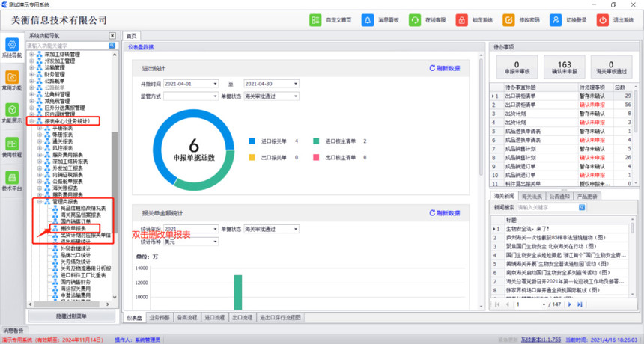Click the function keyword search field
This screenshot has width=644, height=344.
click(x=67, y=46)
